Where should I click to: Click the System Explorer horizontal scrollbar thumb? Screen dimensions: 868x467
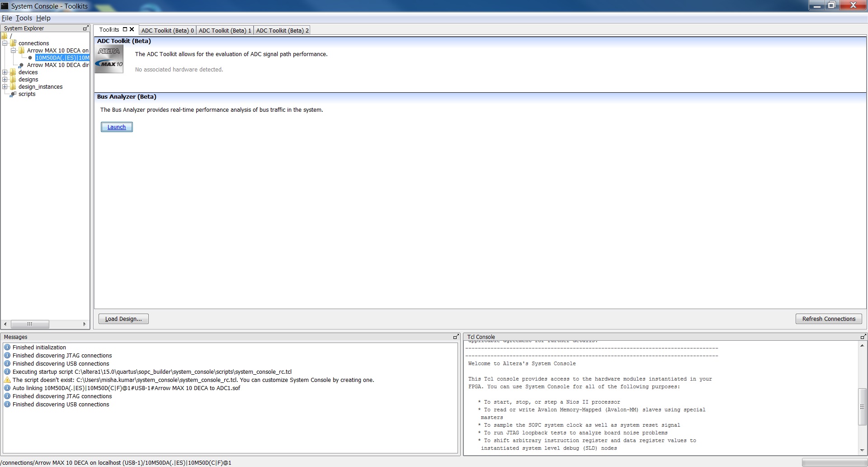point(30,324)
